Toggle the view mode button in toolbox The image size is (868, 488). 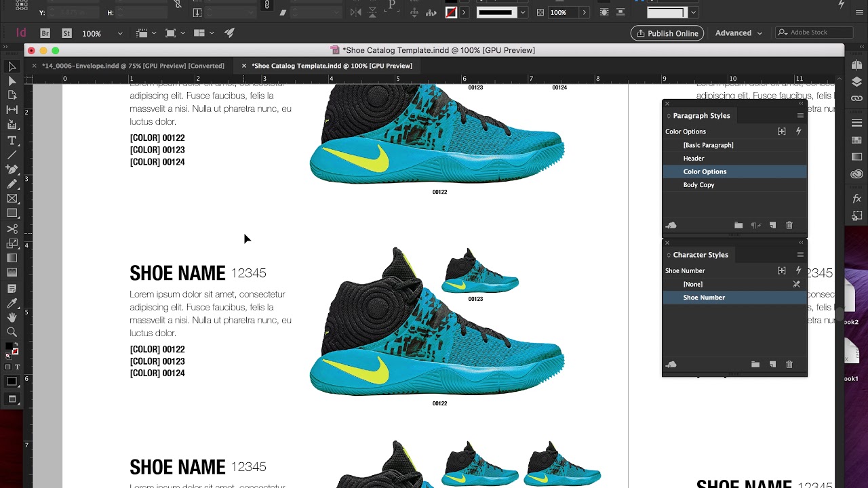tap(12, 399)
